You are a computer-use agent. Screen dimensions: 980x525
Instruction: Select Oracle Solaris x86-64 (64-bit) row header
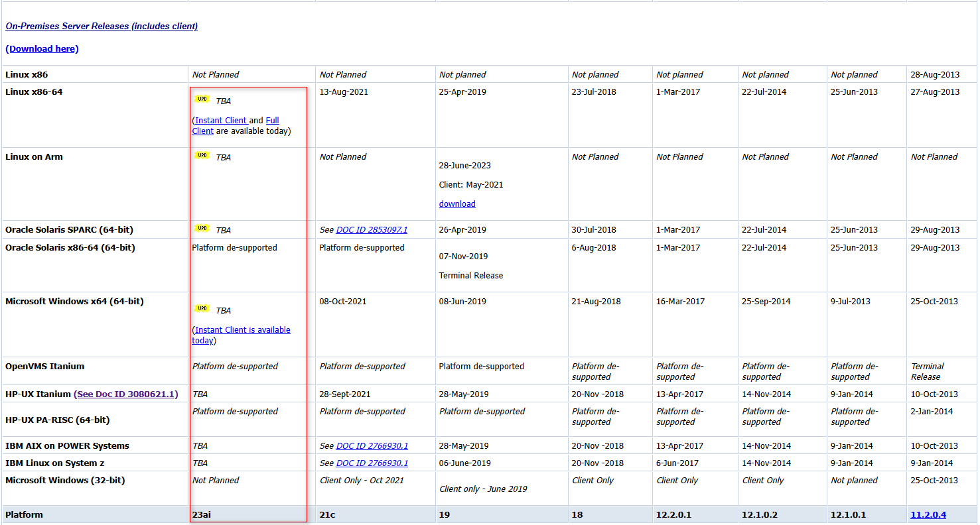pos(70,248)
